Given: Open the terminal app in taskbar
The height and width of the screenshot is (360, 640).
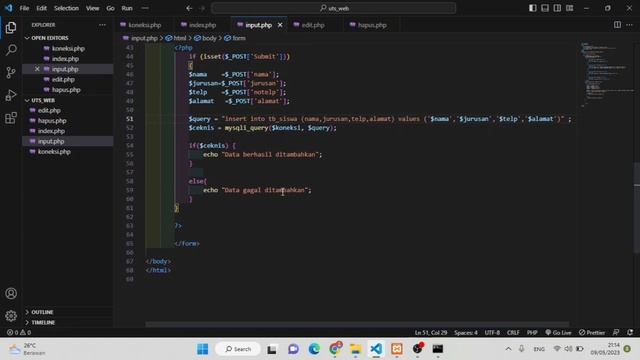Looking at the screenshot, I should (438, 349).
